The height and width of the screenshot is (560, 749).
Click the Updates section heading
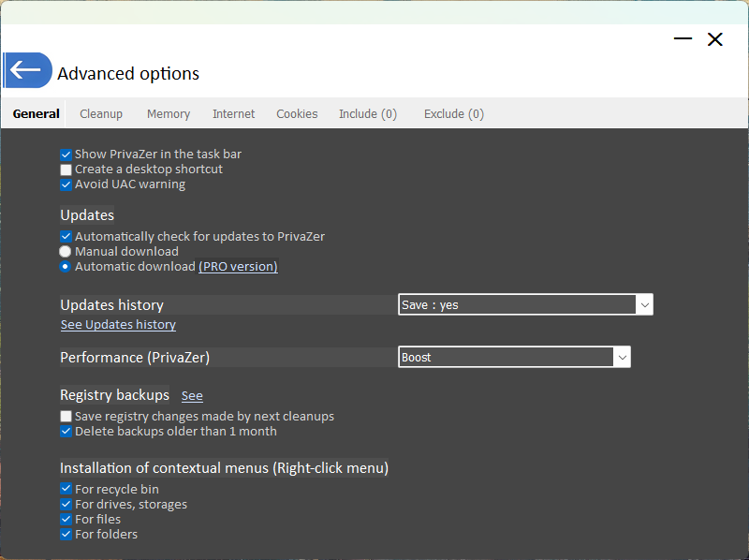pyautogui.click(x=87, y=215)
